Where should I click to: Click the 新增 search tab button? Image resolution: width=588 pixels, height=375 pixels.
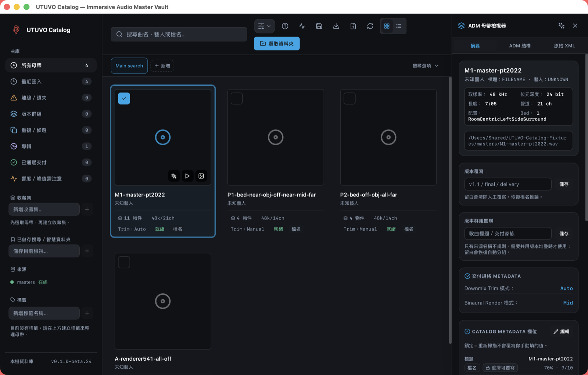tap(162, 66)
